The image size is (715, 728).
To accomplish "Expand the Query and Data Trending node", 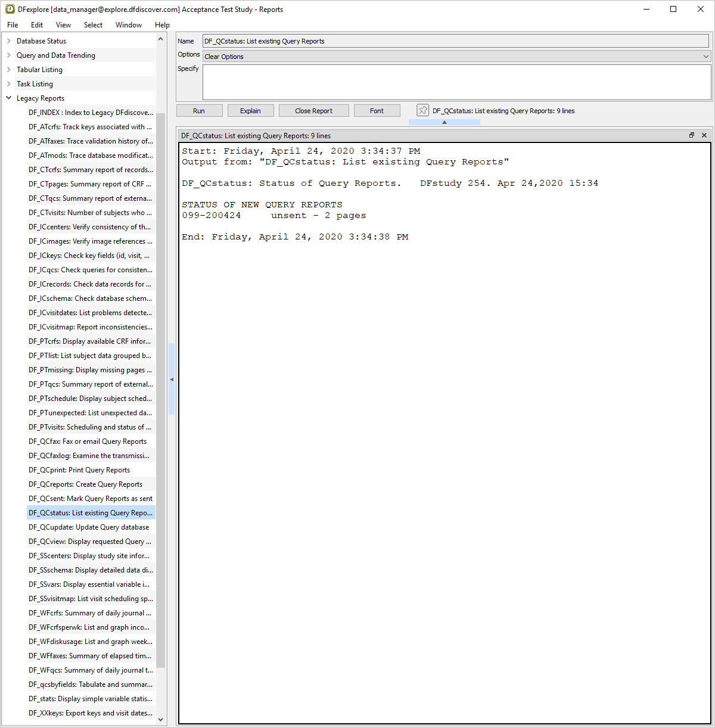I will tap(9, 55).
